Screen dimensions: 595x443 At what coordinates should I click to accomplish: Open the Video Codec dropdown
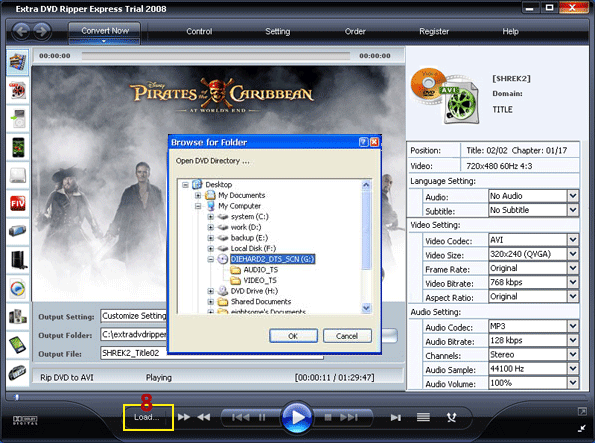point(573,240)
